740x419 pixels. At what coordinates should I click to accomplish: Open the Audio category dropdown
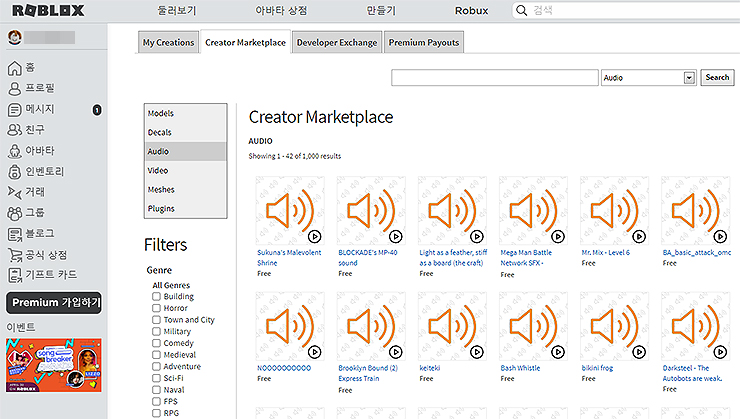click(648, 78)
